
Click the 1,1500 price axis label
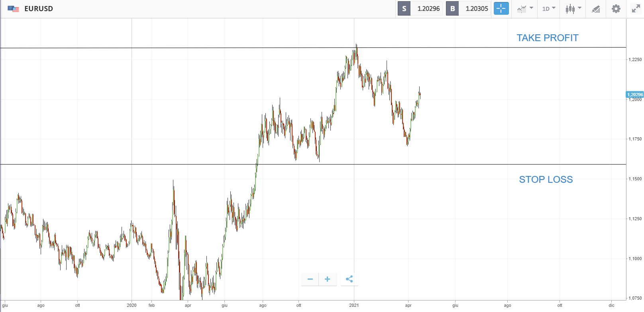[635, 179]
